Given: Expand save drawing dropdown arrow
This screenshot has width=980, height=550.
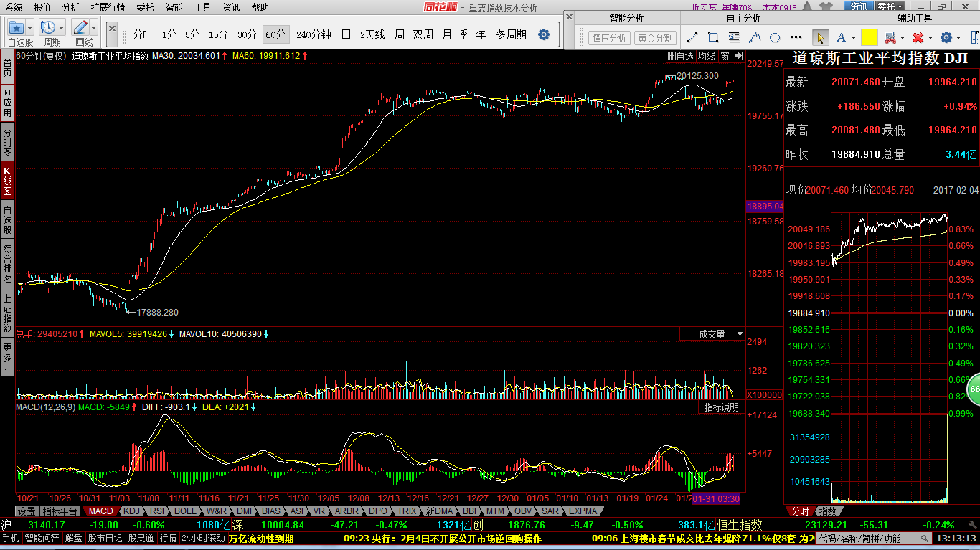Looking at the screenshot, I should click(902, 38).
